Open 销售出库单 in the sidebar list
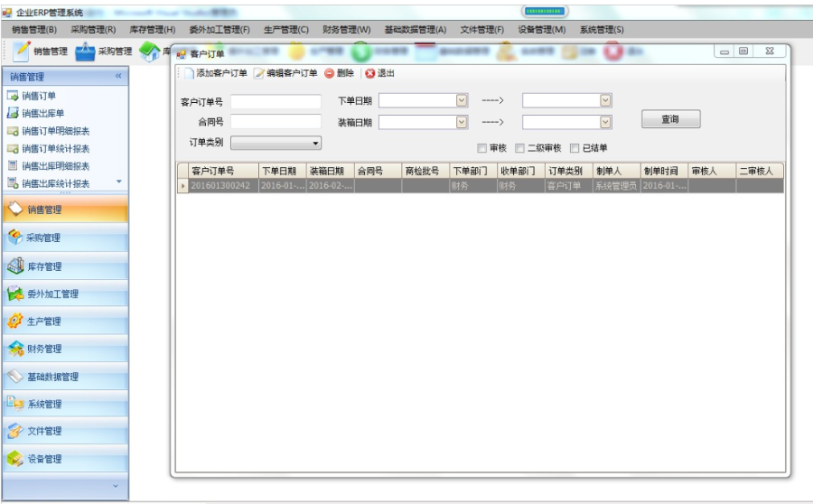 (x=43, y=113)
